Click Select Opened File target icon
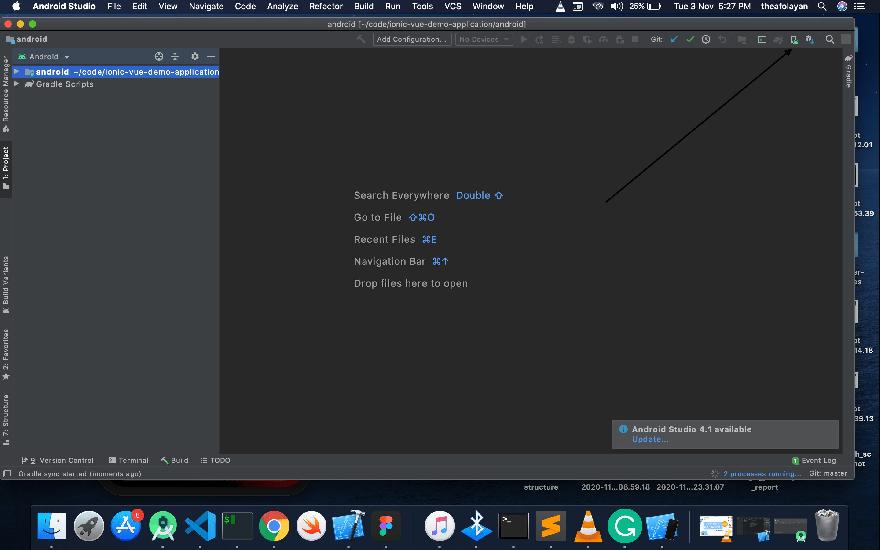Screen dimensions: 880x550 click(x=159, y=57)
